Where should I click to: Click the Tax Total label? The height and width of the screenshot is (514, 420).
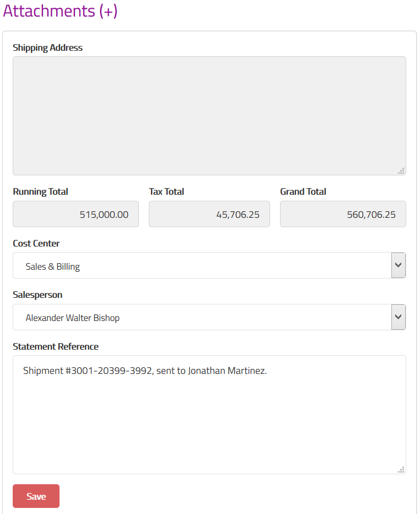click(166, 191)
